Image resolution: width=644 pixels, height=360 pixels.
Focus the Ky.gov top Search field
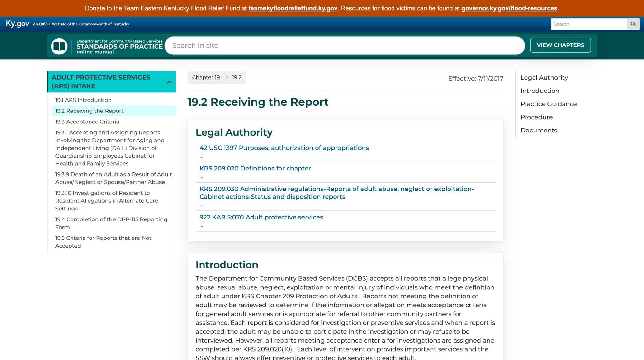pyautogui.click(x=589, y=24)
